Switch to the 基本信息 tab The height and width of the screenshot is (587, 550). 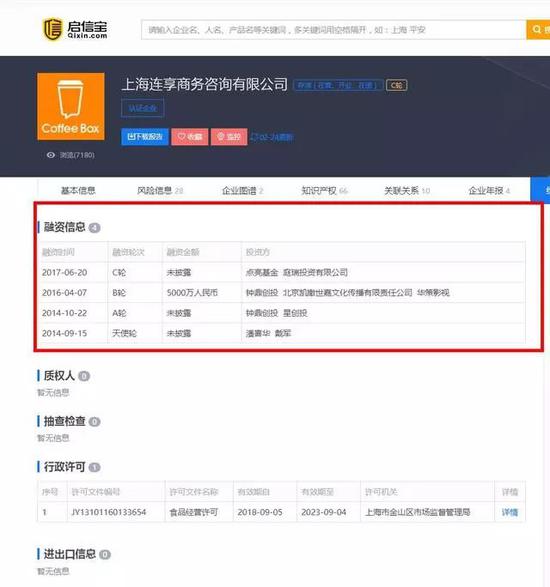point(78,191)
